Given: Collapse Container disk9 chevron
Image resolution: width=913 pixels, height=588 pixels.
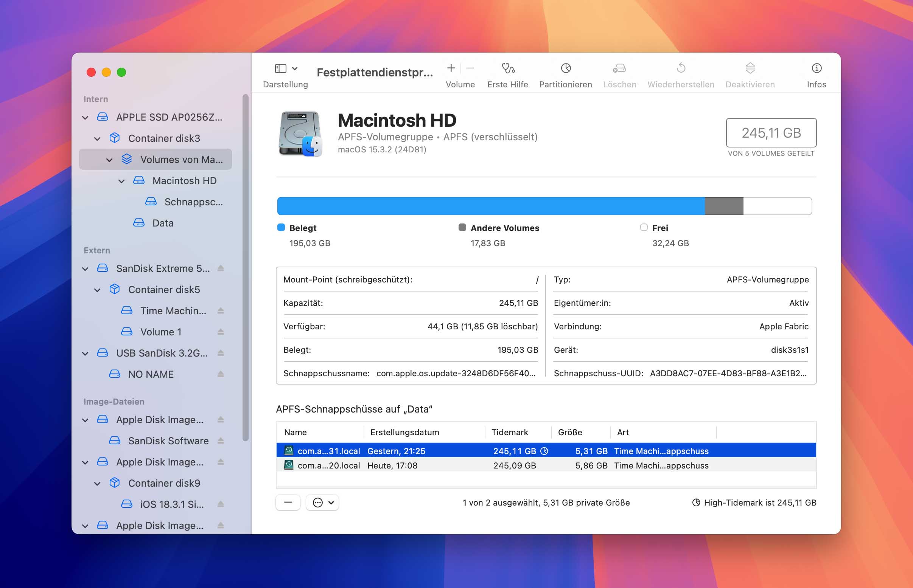Looking at the screenshot, I should [97, 483].
